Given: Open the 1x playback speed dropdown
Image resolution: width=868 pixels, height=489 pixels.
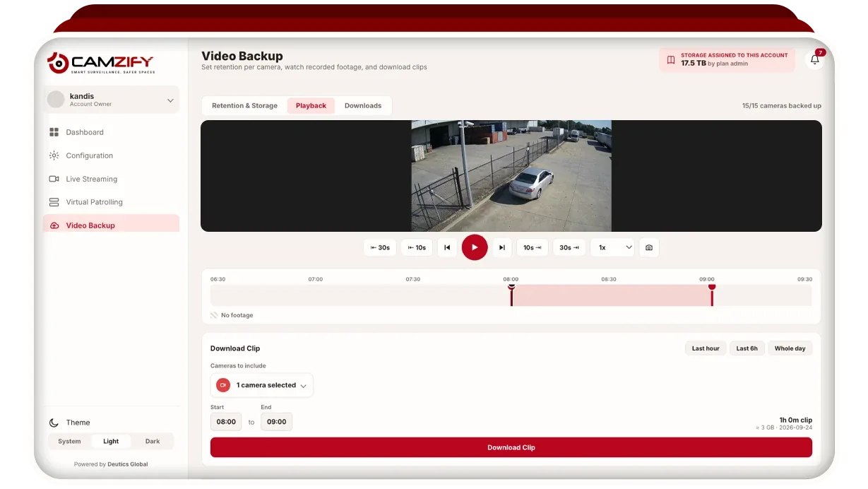Looking at the screenshot, I should coord(612,247).
